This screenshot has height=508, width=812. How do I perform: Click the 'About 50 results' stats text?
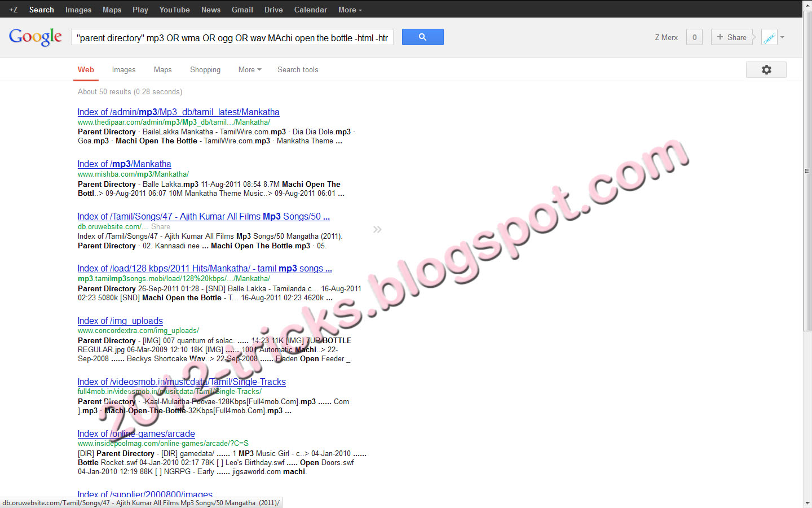coord(130,91)
